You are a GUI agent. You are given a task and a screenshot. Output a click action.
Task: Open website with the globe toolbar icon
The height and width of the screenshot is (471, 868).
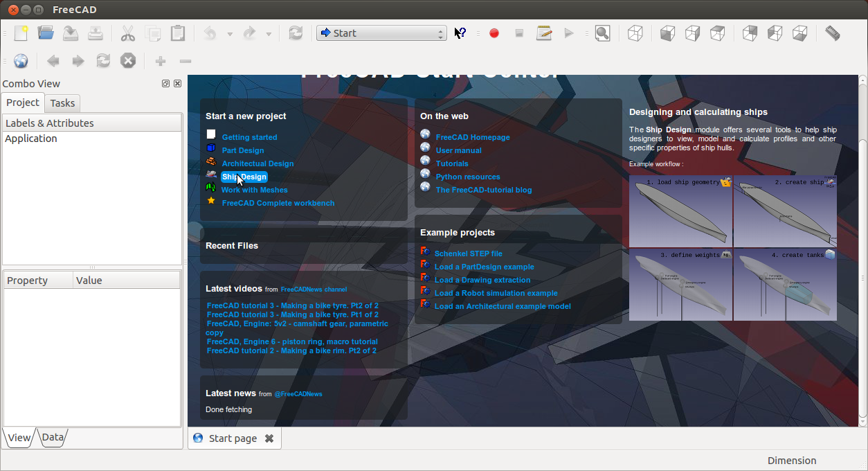tap(21, 61)
